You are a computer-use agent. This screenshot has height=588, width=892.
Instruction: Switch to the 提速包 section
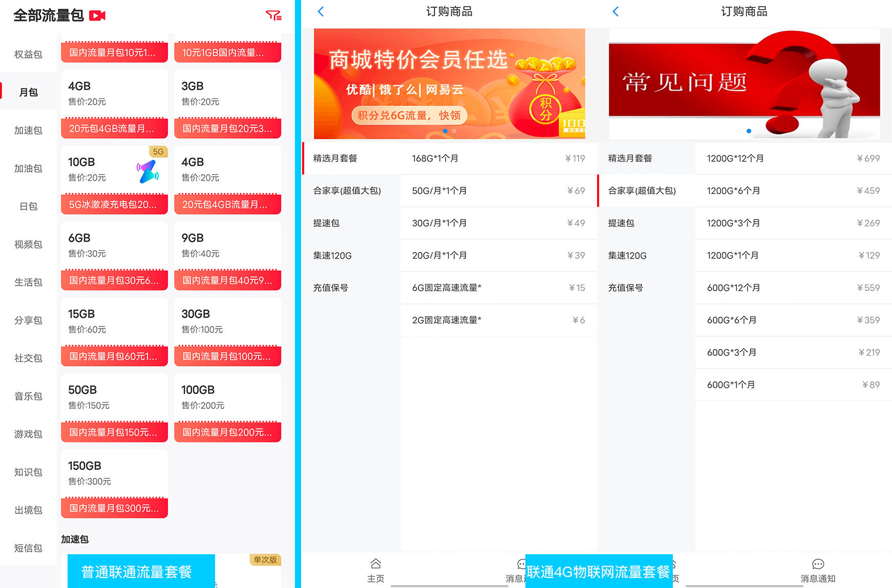pos(326,223)
